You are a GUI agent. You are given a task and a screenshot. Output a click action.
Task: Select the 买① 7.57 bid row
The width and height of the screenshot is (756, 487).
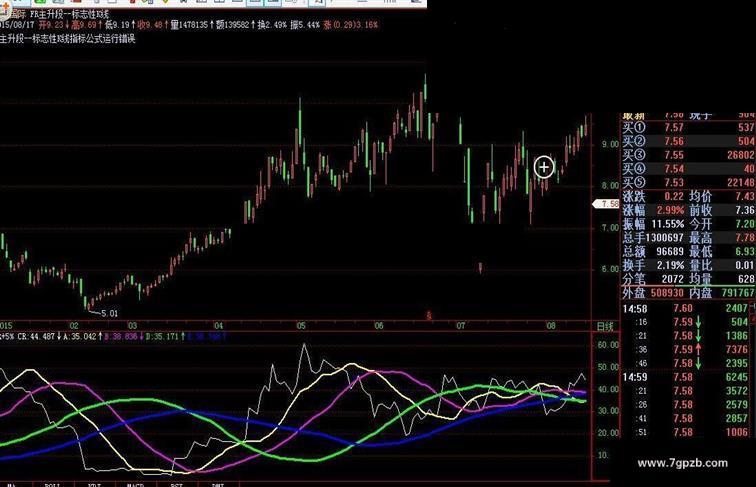pos(688,127)
